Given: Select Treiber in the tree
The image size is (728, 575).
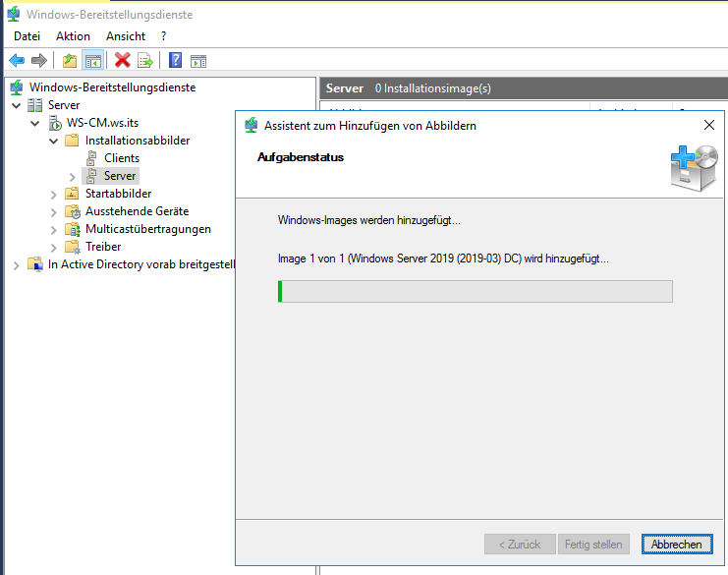Looking at the screenshot, I should click(103, 247).
